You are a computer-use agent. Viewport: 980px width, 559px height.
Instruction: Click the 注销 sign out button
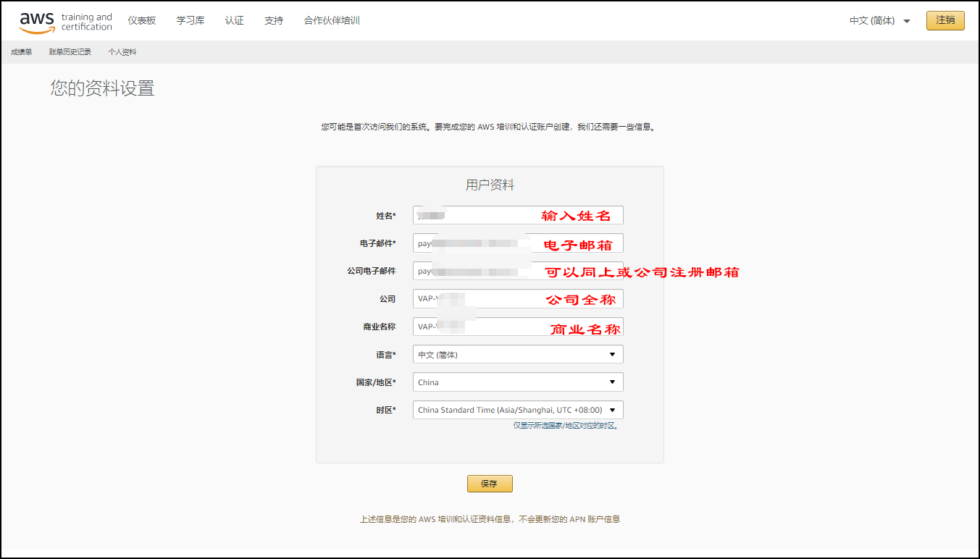click(945, 20)
